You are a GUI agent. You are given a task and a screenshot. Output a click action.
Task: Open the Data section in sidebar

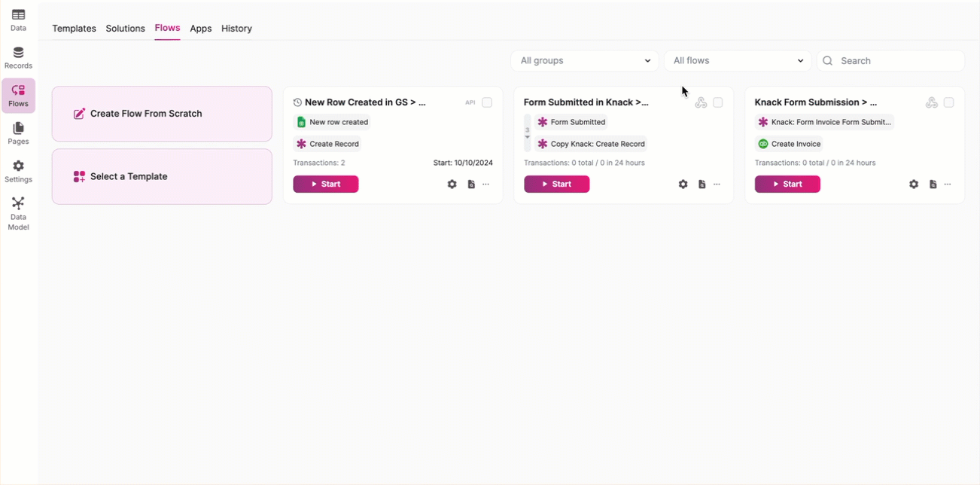[x=18, y=20]
